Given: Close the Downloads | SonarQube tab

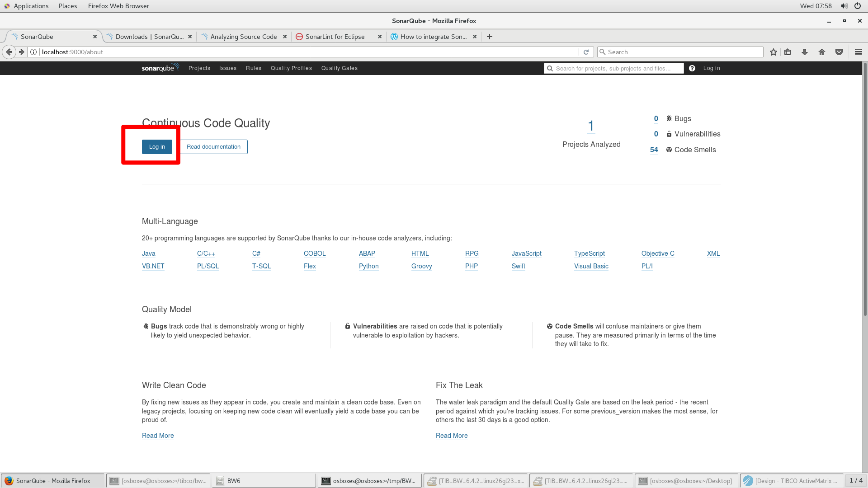Looking at the screenshot, I should click(190, 37).
